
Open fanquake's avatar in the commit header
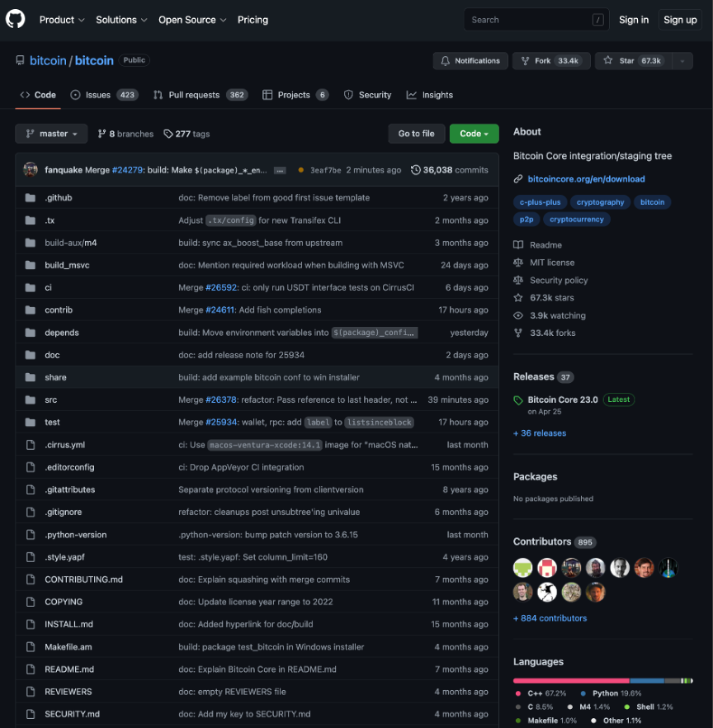click(31, 170)
